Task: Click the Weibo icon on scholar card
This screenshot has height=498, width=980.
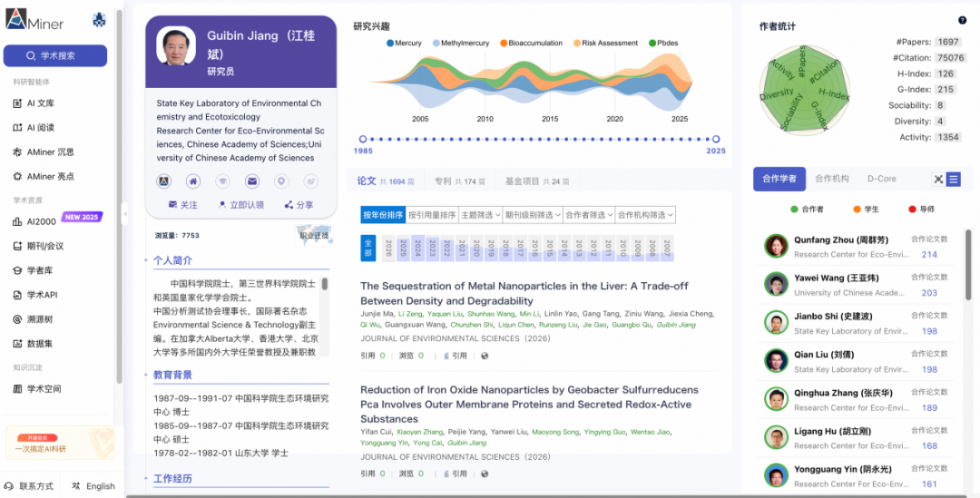Action: pyautogui.click(x=310, y=181)
